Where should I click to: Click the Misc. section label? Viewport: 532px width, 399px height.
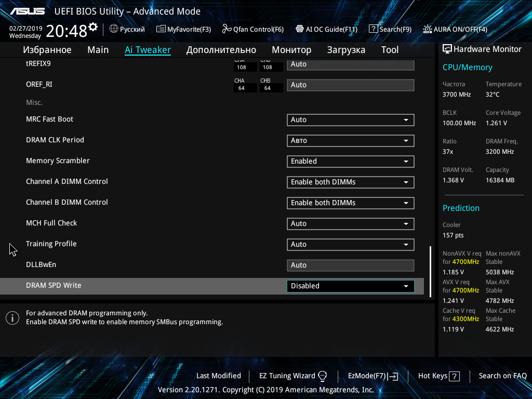(34, 102)
